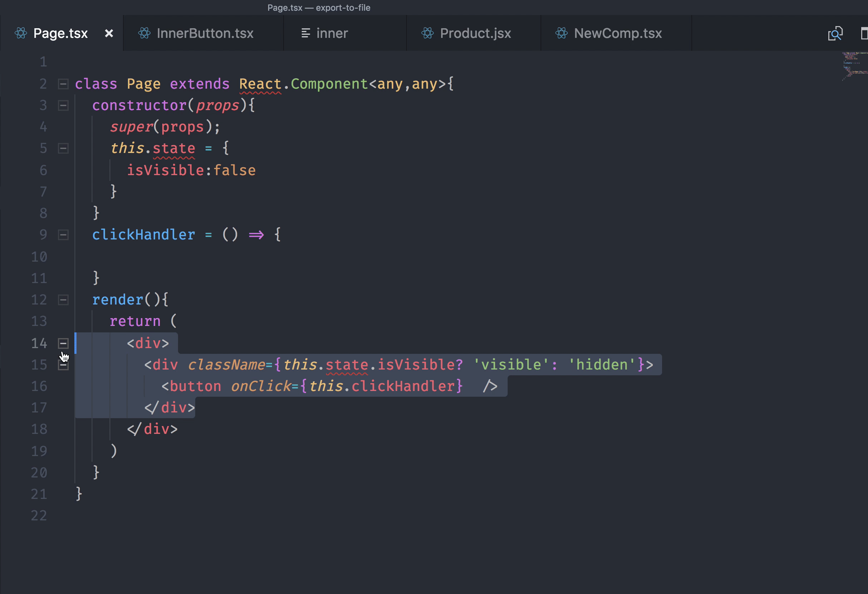Viewport: 868px width, 594px height.
Task: Open the NewComp.tsx tab
Action: [617, 33]
